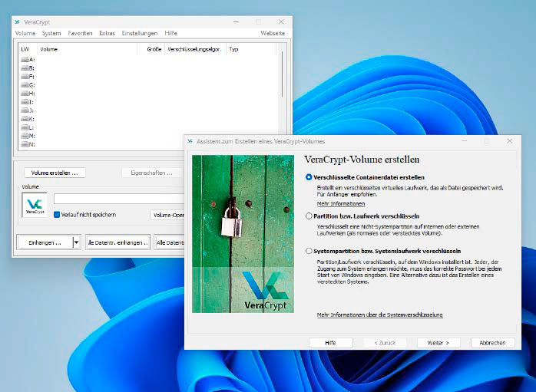Select drive H: icon in VeraCrypt list
This screenshot has height=392, width=536.
(25, 94)
